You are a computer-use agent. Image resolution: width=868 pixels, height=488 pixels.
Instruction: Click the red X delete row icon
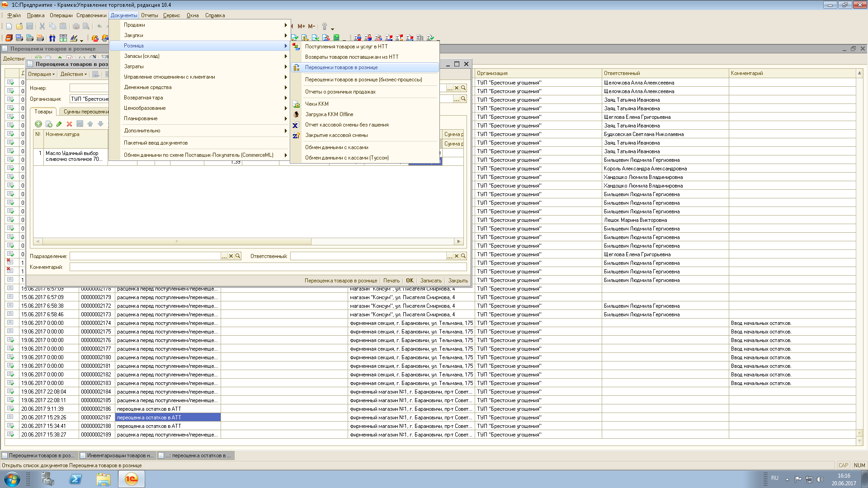coord(69,124)
